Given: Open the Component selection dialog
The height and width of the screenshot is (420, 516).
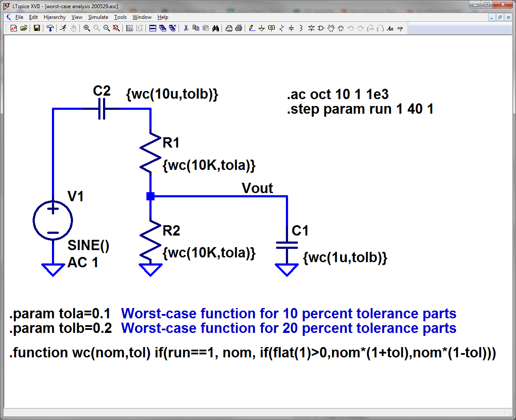Looking at the screenshot, I should click(321, 28).
